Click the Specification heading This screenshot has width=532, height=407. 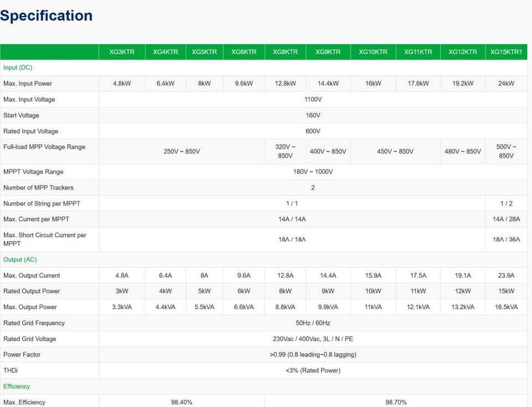[46, 16]
